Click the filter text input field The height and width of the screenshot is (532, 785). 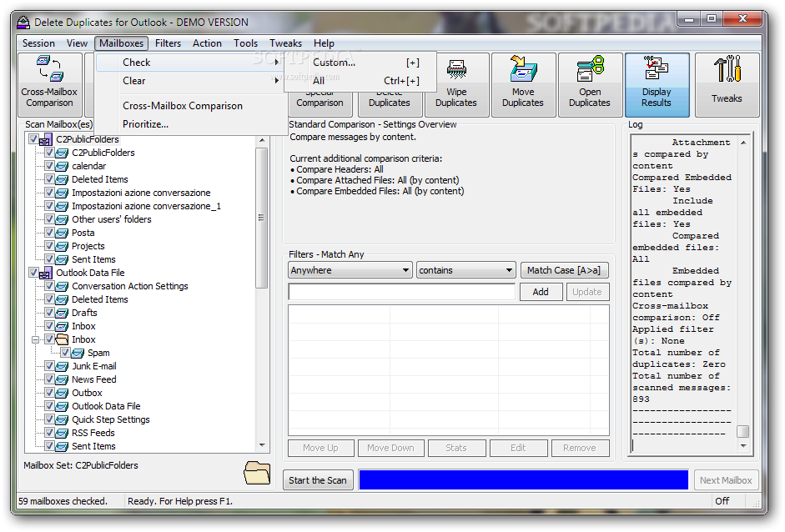[x=401, y=292]
